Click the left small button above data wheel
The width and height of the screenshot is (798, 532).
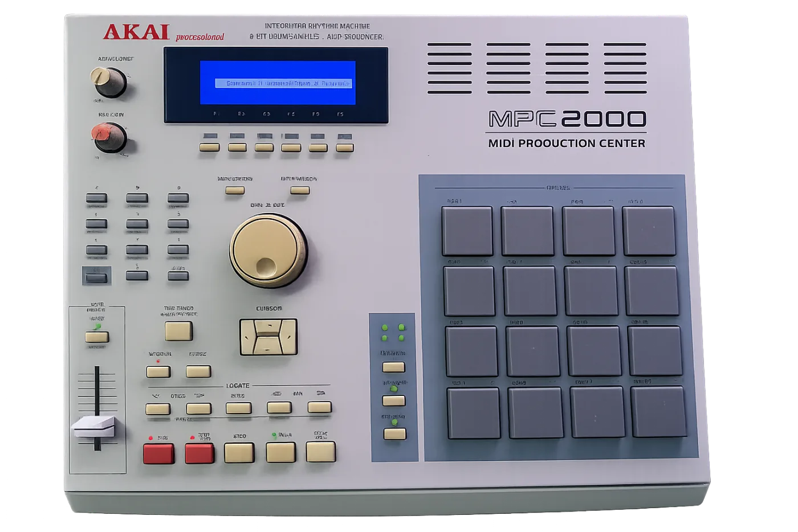[235, 190]
